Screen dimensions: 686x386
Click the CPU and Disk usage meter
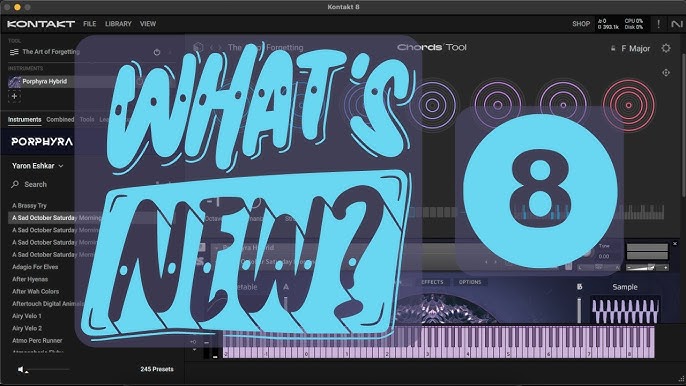point(634,24)
